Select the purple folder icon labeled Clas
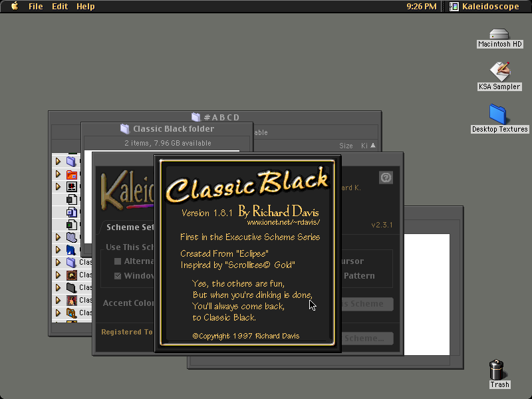Screen dimensions: 532x399 point(71,262)
